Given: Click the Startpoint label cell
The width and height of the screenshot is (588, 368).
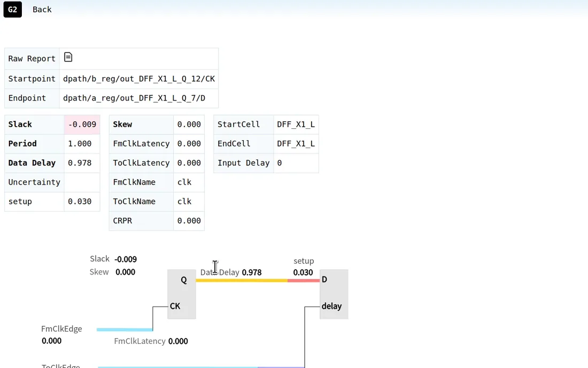Looking at the screenshot, I should (32, 79).
